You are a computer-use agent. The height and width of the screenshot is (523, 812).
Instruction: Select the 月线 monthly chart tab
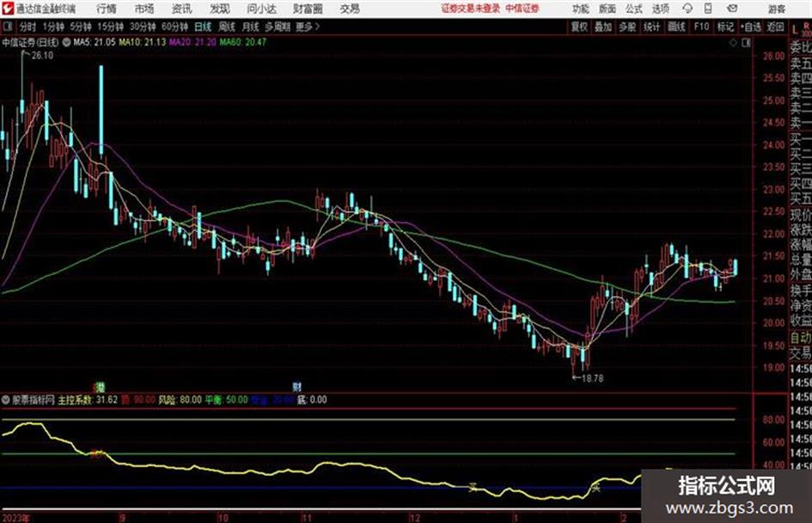[x=251, y=27]
